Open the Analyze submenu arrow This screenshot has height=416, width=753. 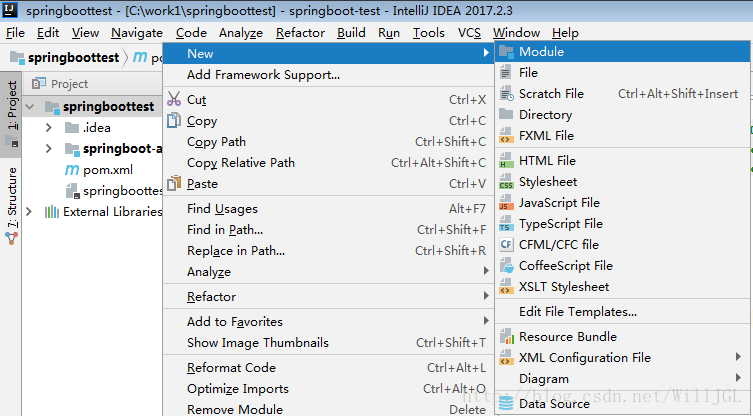(486, 271)
